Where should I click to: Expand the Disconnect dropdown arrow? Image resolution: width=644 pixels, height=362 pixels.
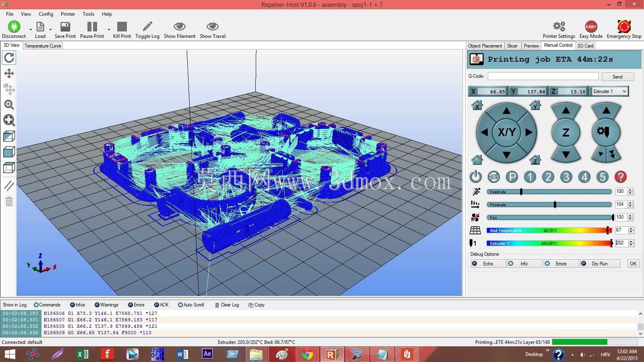pos(31,29)
